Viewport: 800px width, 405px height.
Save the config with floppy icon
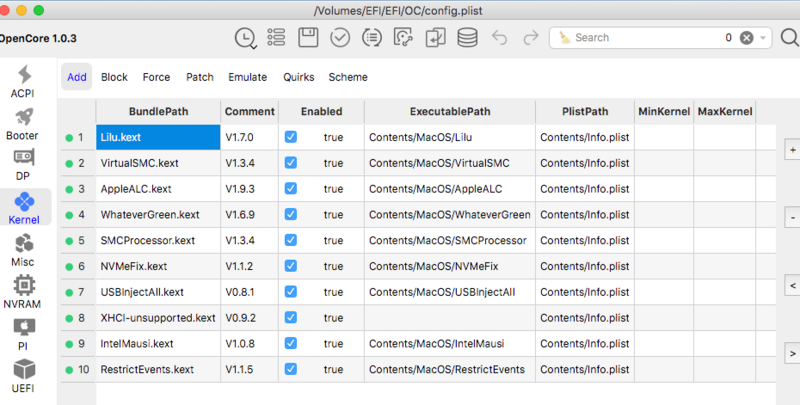(x=308, y=38)
